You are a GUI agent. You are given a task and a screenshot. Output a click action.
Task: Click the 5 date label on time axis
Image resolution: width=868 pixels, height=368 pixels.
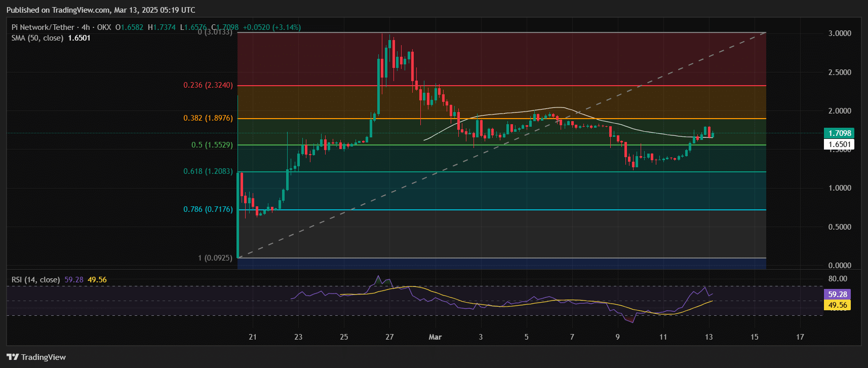click(x=526, y=337)
